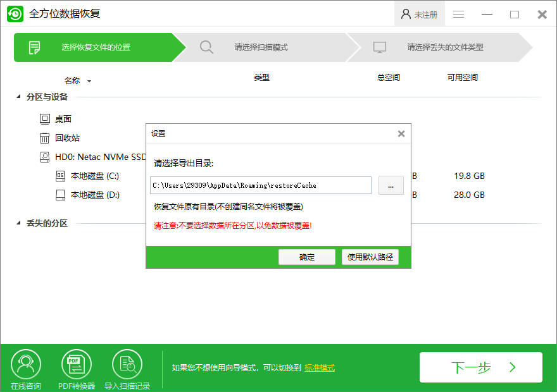This screenshot has height=392, width=557.
Task: Switch to 标准模式 via the link
Action: click(320, 368)
